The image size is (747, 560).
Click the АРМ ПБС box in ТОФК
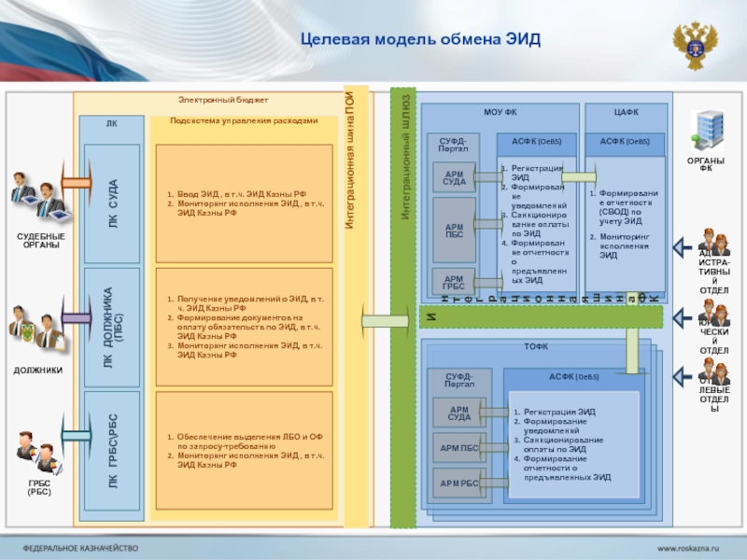click(459, 448)
